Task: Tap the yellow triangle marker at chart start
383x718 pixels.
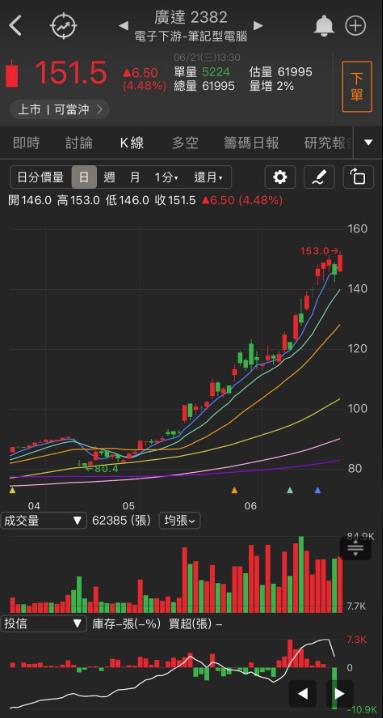Action: tap(12, 490)
